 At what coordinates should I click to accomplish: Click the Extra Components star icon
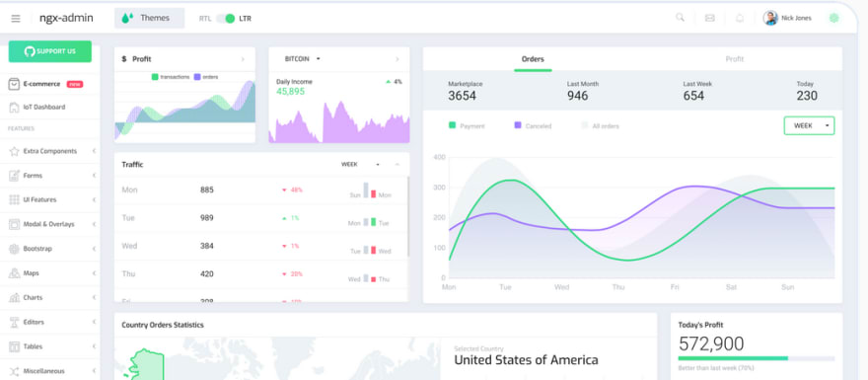click(14, 151)
